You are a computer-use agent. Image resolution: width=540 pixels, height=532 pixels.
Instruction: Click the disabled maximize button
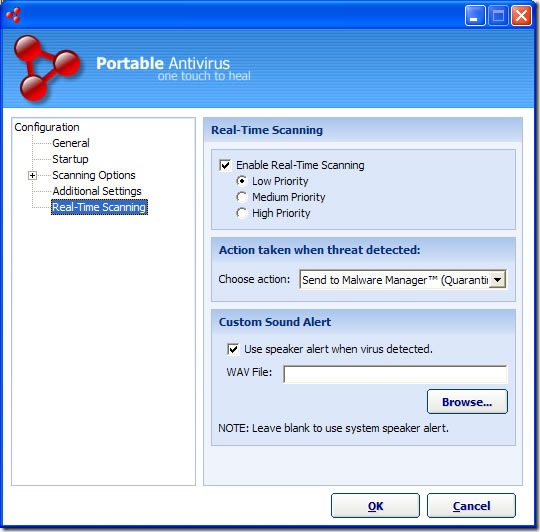498,15
